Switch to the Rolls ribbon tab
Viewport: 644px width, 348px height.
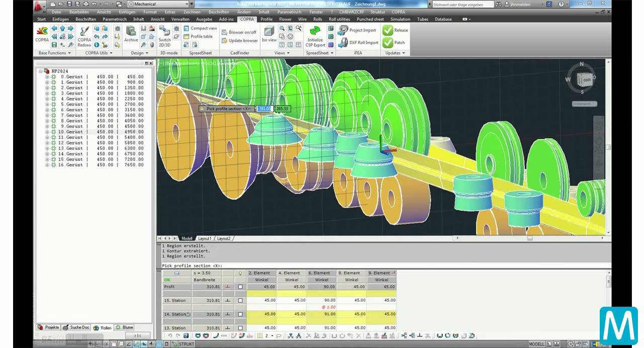click(317, 19)
